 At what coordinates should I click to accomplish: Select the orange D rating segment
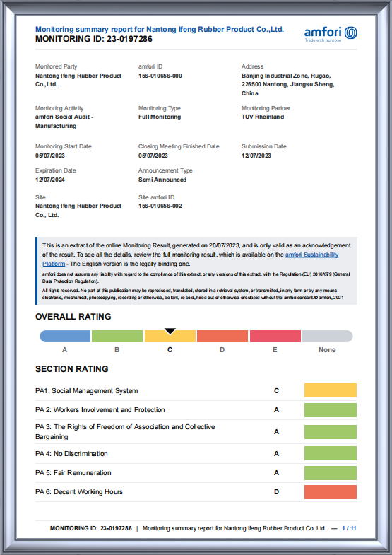tap(222, 336)
